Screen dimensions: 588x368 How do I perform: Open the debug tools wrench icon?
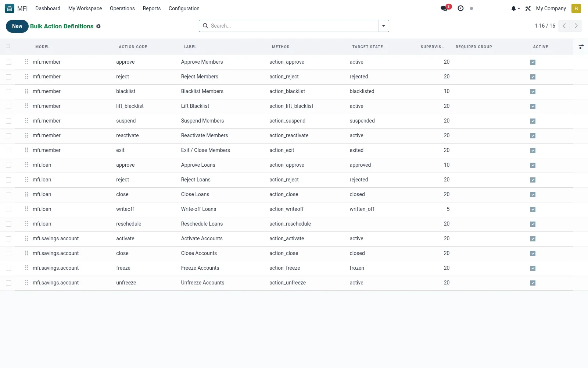pos(528,8)
